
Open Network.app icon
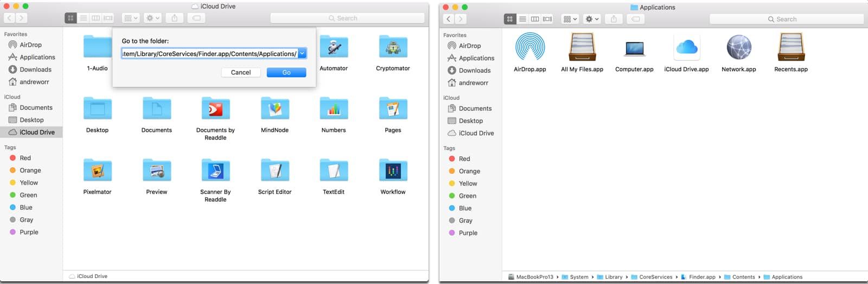click(738, 47)
